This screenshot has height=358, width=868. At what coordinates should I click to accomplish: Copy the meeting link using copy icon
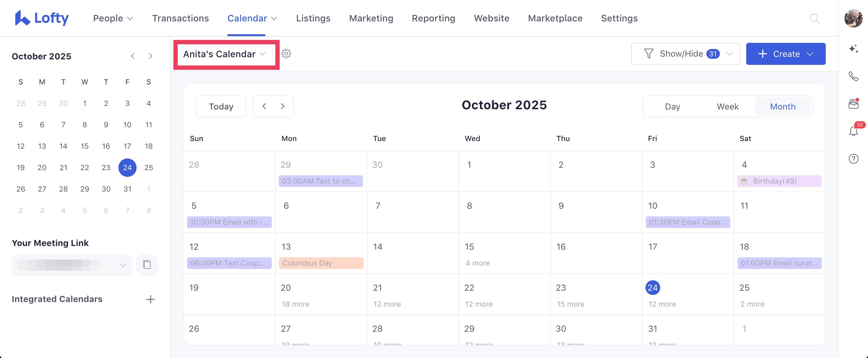tap(147, 265)
